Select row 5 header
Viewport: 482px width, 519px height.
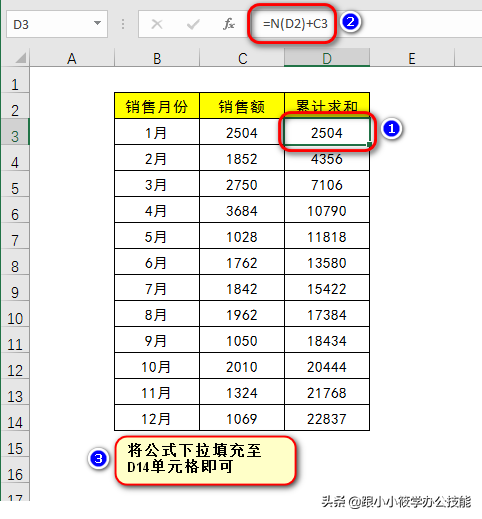coord(15,184)
